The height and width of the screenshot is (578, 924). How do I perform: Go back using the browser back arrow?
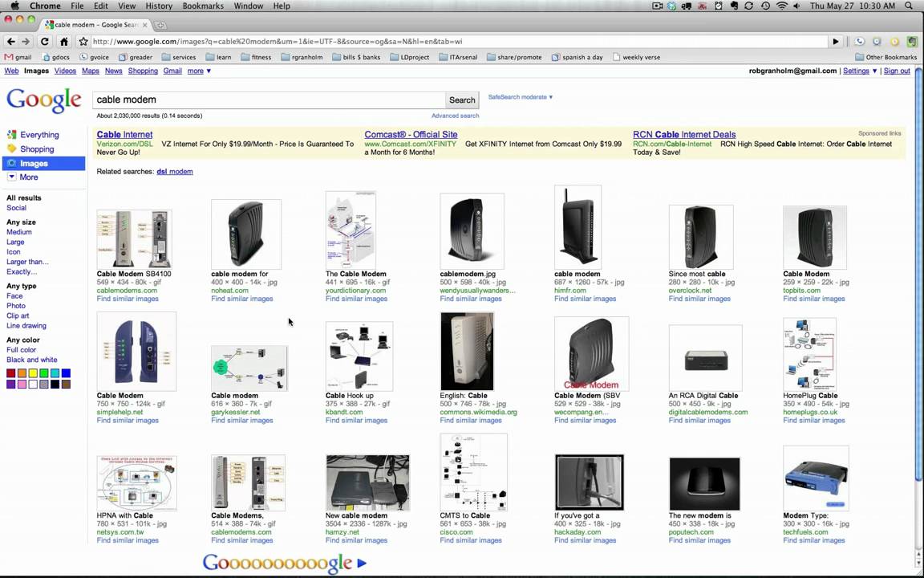10,41
